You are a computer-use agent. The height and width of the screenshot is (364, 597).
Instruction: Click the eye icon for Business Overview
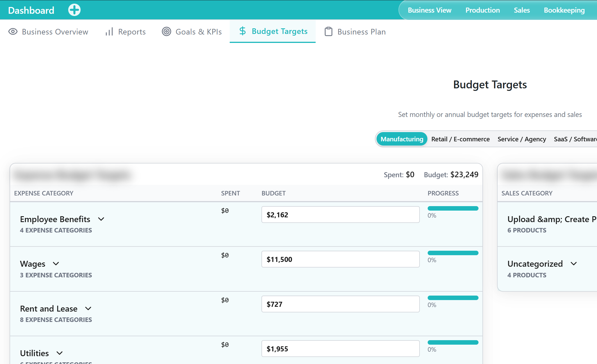13,31
